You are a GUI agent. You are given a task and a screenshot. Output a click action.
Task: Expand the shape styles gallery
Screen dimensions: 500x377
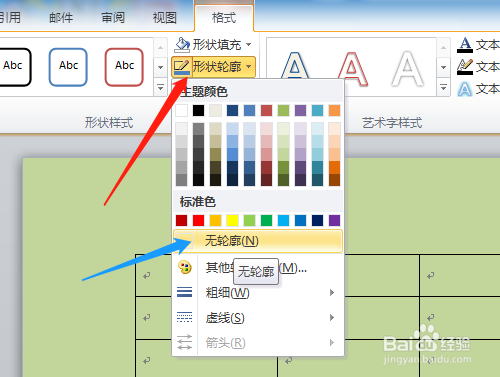coord(160,88)
